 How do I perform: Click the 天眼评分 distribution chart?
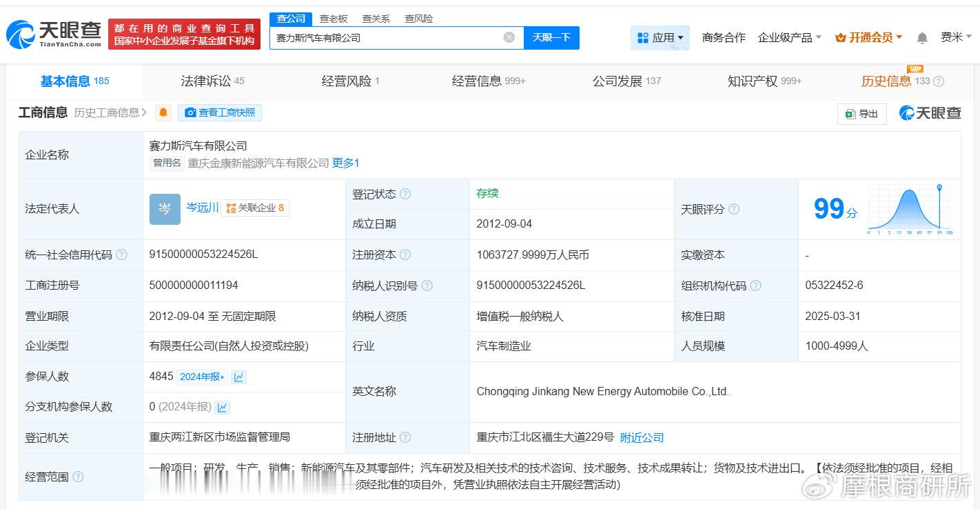point(910,209)
